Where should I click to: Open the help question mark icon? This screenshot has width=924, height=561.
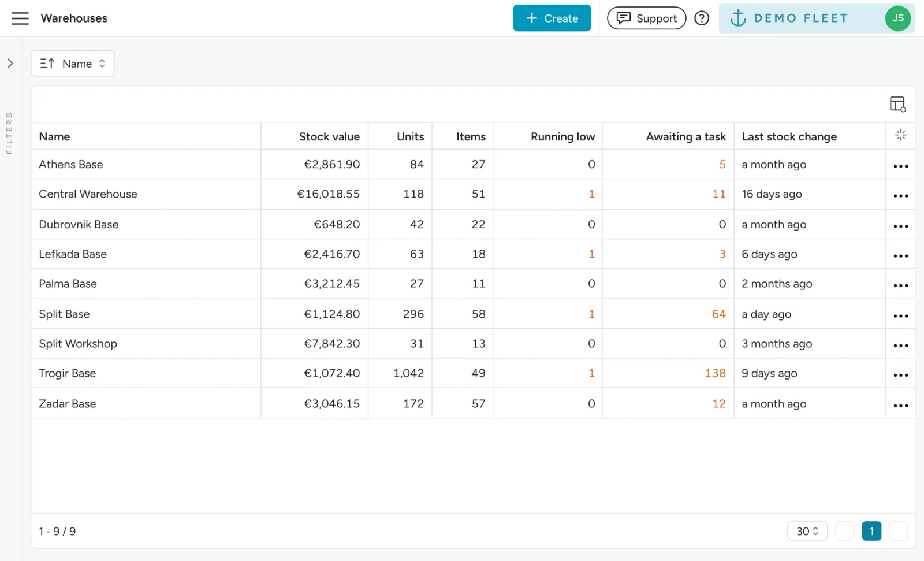(702, 18)
